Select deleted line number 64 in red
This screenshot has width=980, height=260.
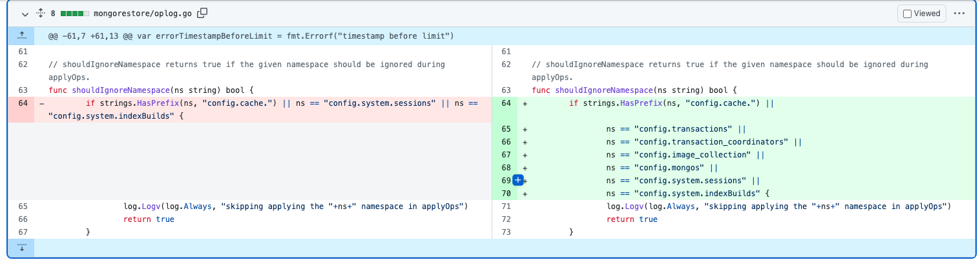point(23,103)
